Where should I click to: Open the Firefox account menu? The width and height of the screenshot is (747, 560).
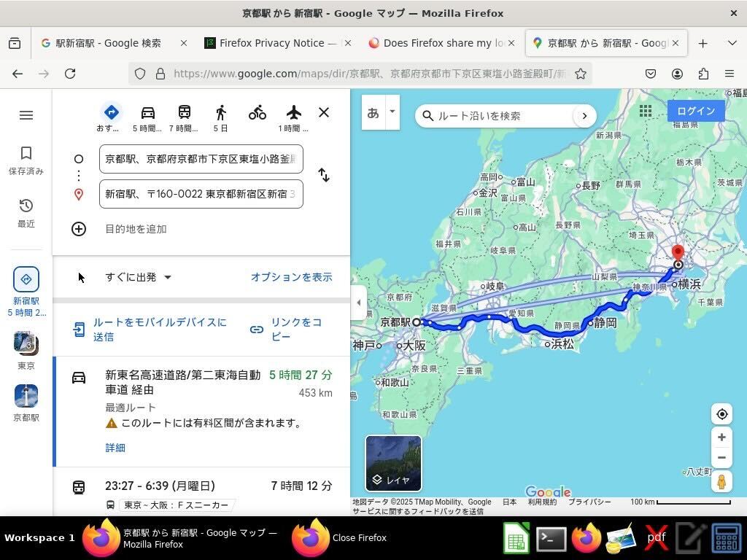pyautogui.click(x=677, y=74)
